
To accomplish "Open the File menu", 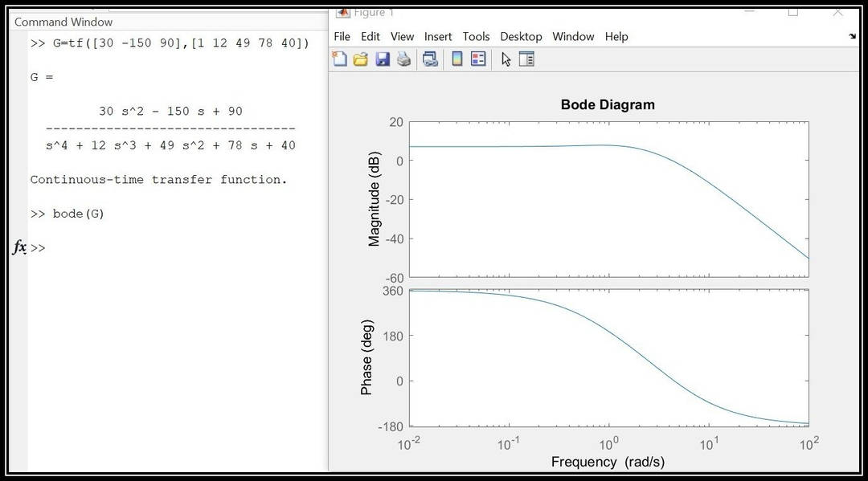I will 341,36.
